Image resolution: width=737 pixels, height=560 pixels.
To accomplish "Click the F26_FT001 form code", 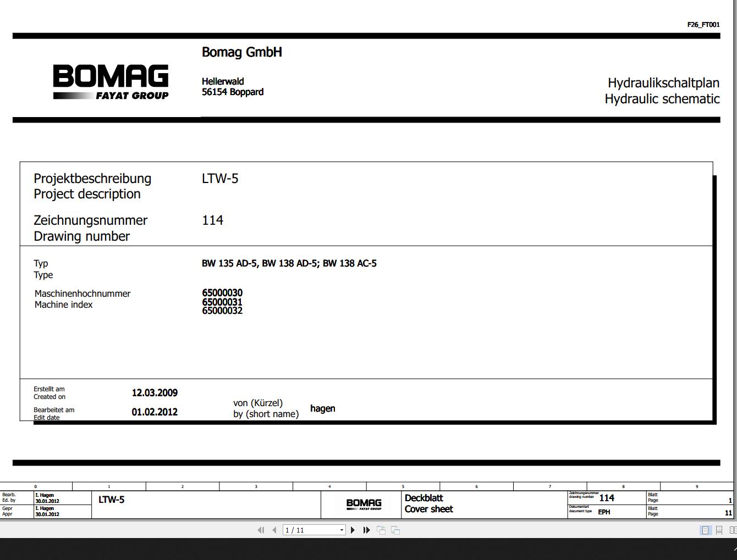I will [703, 25].
